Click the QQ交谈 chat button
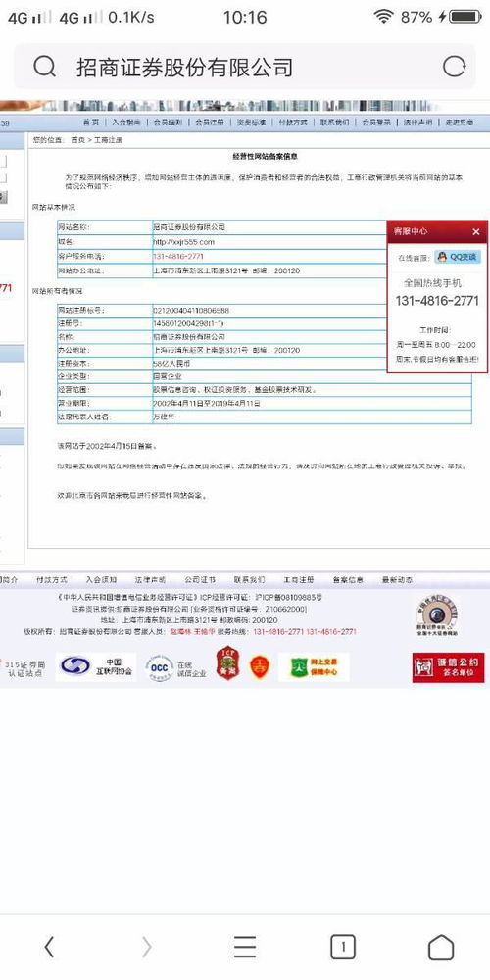Viewport: 490px width, 980px height. (458, 257)
